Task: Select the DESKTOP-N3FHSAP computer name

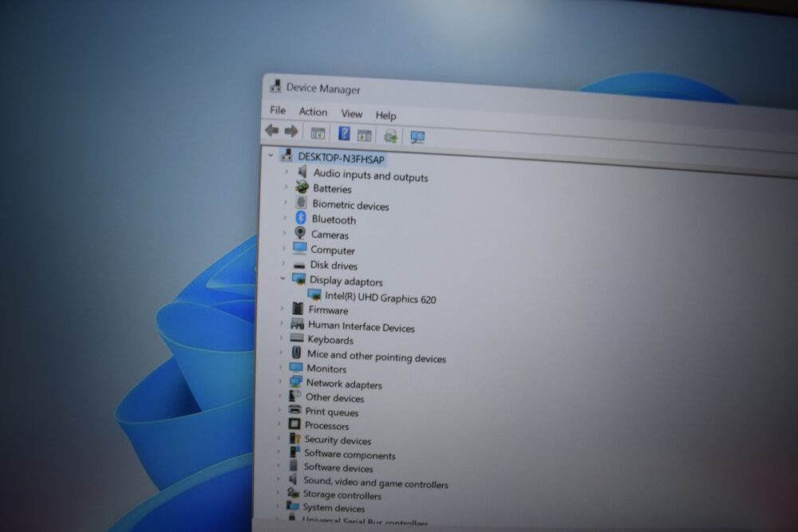Action: tap(341, 158)
